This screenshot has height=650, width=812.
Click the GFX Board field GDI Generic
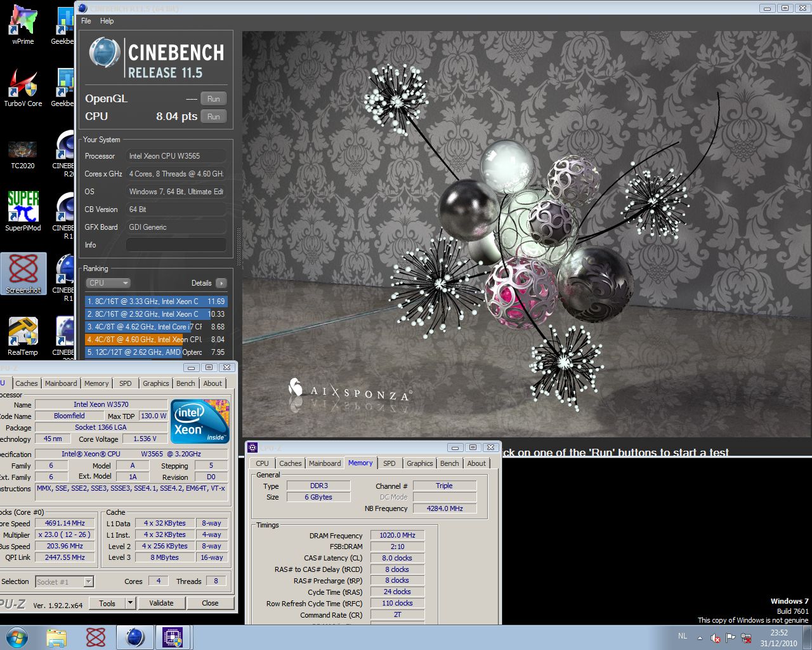(176, 227)
